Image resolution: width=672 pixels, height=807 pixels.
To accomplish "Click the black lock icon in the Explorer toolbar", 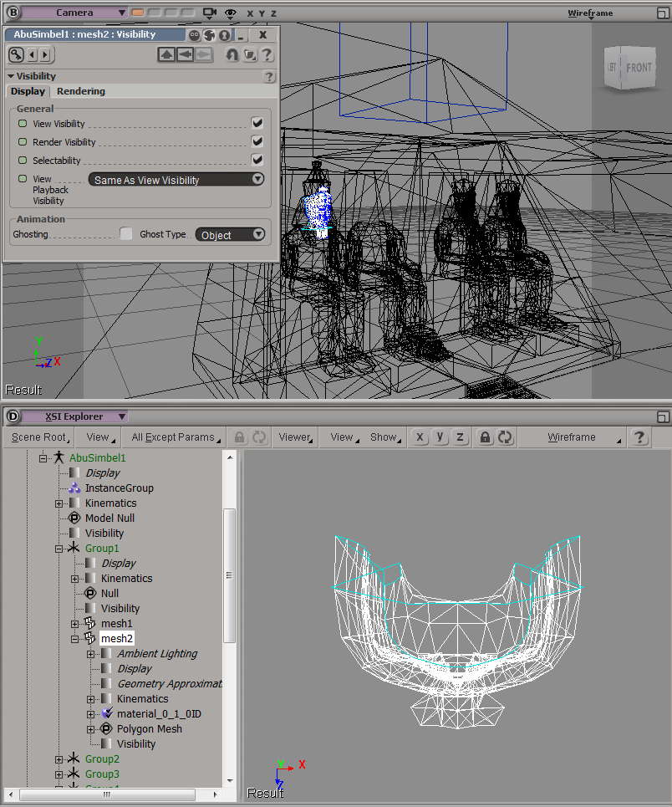I will click(485, 437).
